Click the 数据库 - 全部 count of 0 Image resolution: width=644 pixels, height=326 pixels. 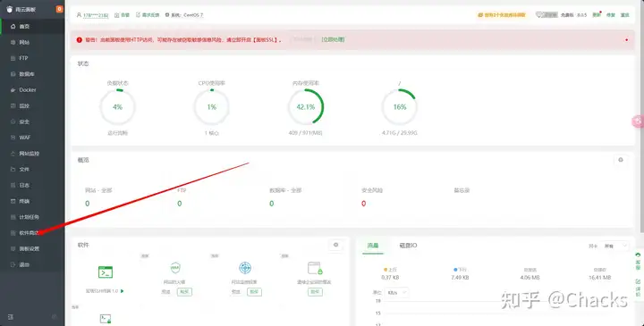click(272, 204)
